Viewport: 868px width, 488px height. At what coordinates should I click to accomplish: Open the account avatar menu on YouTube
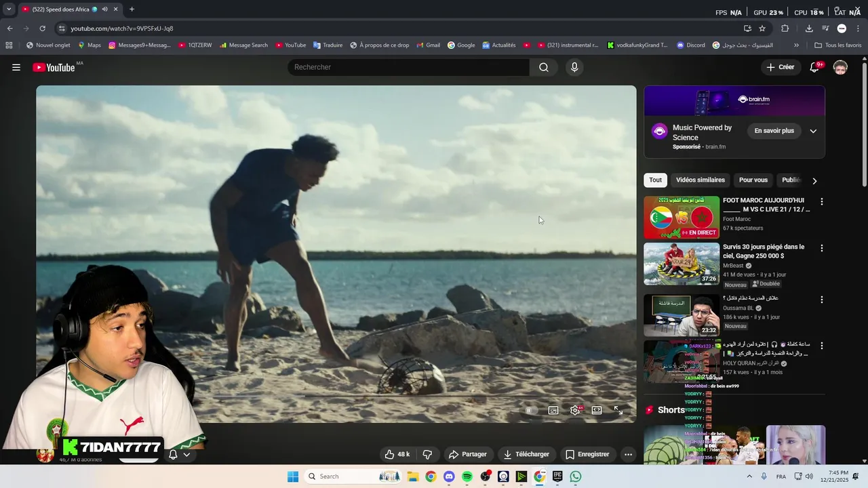(840, 67)
